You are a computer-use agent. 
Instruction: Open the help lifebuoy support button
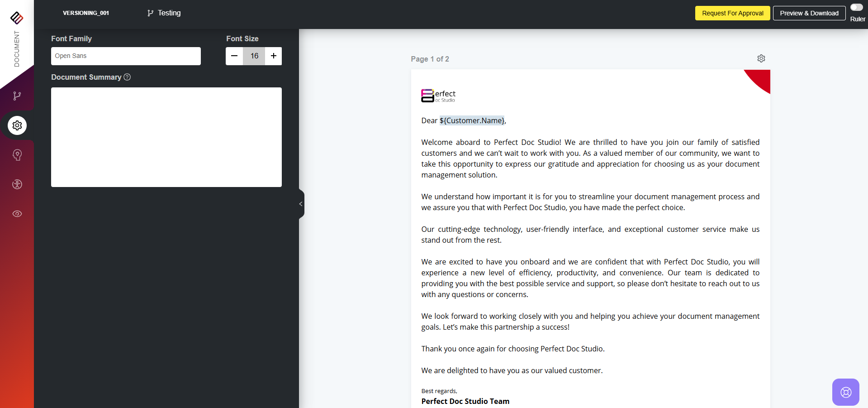845,392
